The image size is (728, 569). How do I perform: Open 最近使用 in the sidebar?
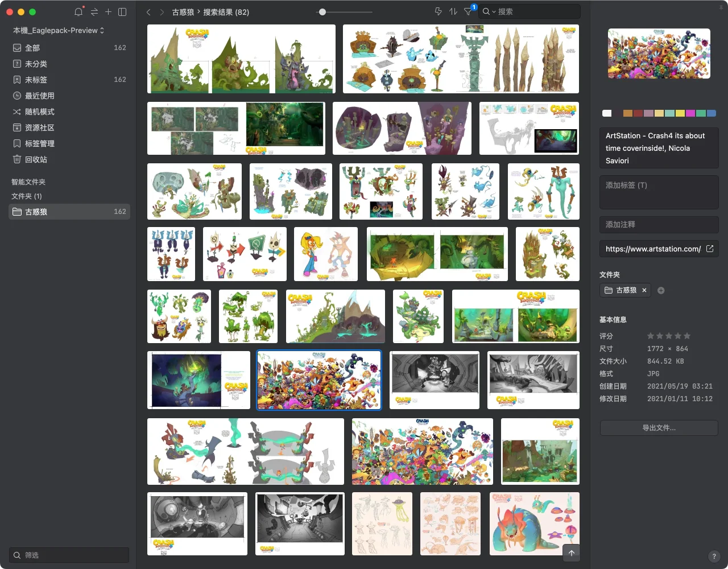coord(69,96)
